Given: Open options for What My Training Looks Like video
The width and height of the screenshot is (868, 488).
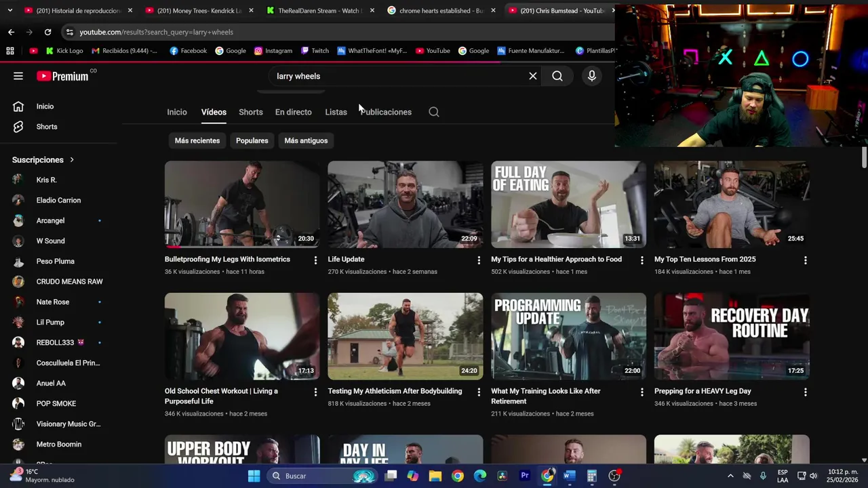Looking at the screenshot, I should 642,392.
